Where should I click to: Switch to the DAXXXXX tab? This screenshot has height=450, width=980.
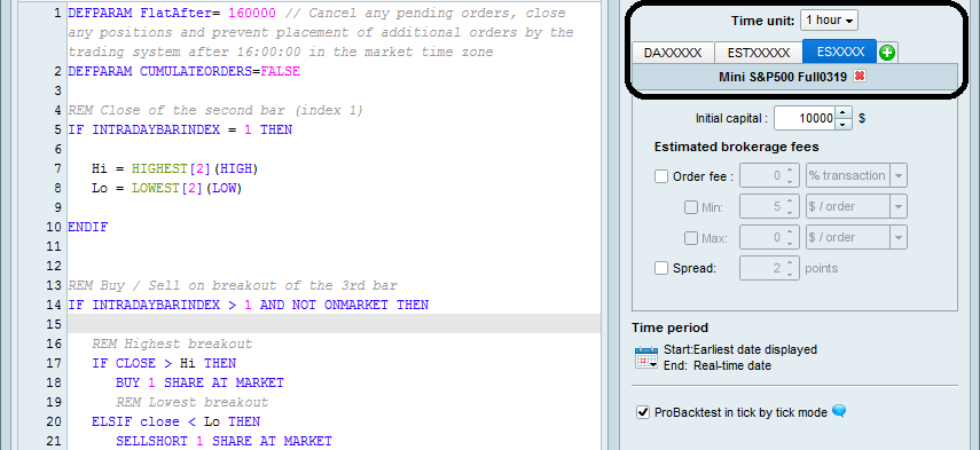click(x=672, y=53)
